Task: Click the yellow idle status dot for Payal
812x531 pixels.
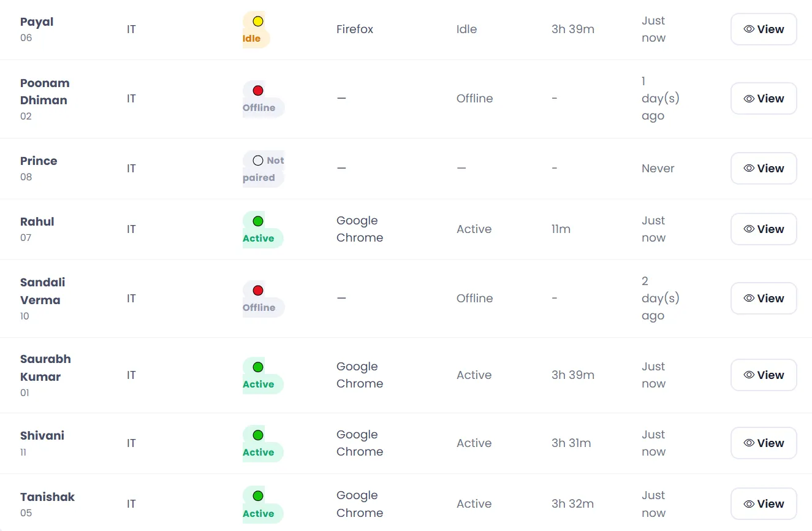Action: tap(258, 21)
